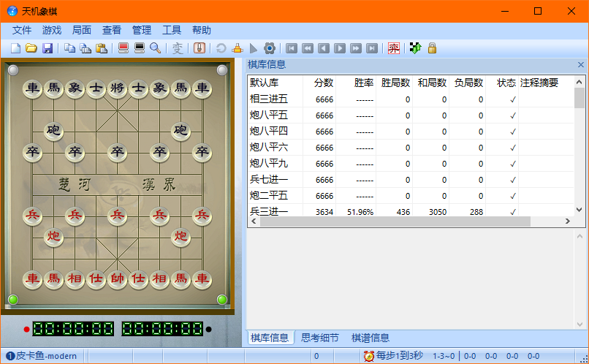Click the magnifying glass search icon
589x364 pixels.
pos(155,48)
